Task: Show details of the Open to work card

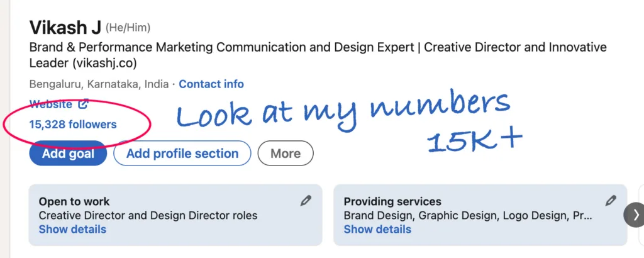Action: pyautogui.click(x=72, y=229)
